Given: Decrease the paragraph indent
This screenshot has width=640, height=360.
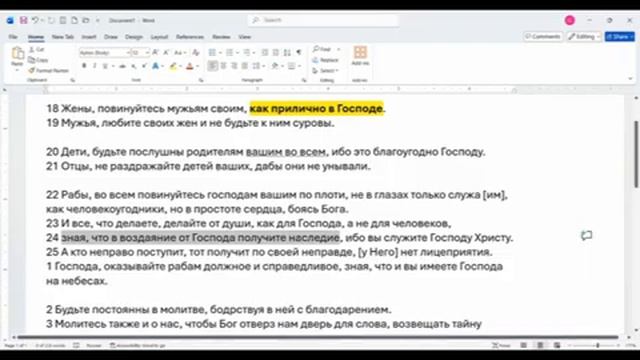Looking at the screenshot, I should (x=265, y=53).
